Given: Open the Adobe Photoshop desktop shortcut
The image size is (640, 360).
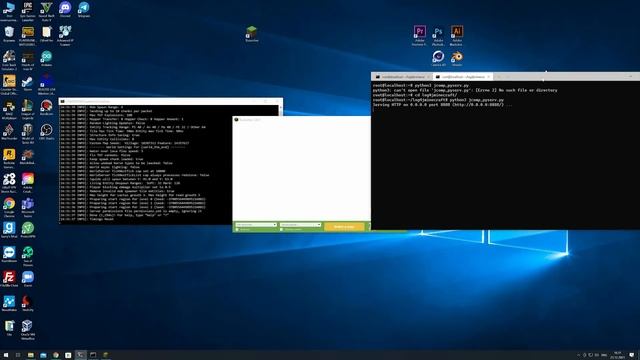Looking at the screenshot, I should [438, 36].
